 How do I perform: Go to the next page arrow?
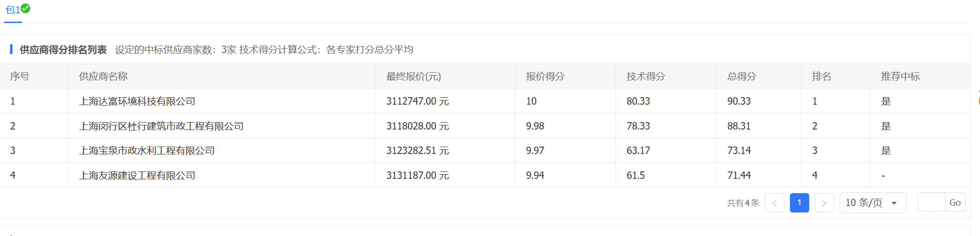click(824, 203)
